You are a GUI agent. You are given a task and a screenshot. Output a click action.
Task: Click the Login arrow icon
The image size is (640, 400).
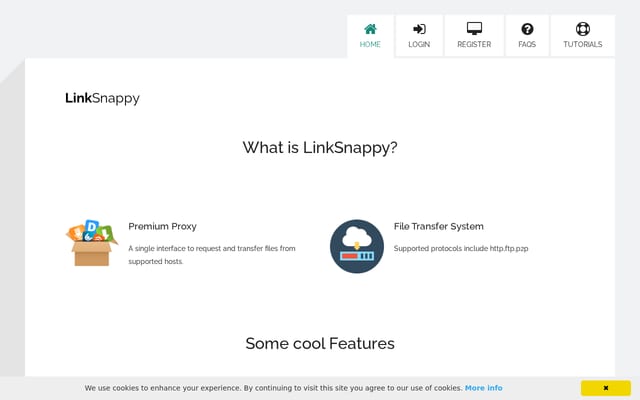click(419, 29)
